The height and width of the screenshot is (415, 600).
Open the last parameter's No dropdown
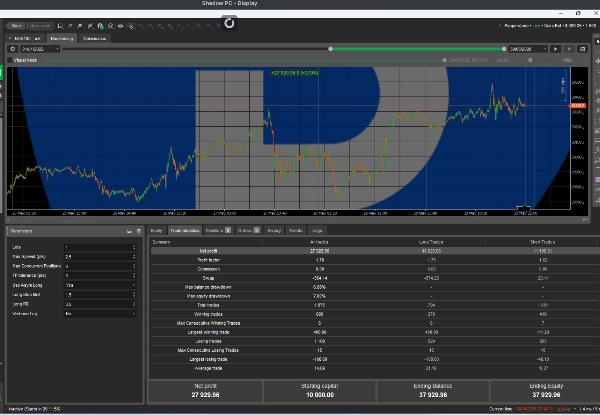coord(100,314)
